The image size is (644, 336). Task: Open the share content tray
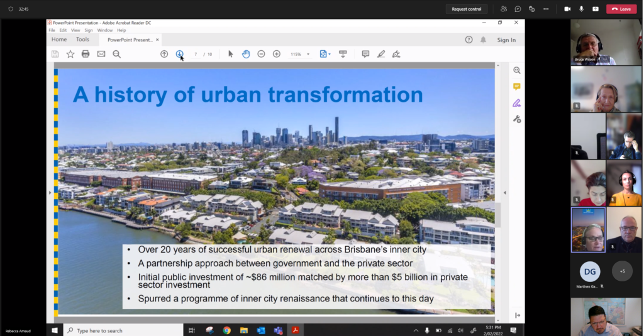pyautogui.click(x=595, y=9)
